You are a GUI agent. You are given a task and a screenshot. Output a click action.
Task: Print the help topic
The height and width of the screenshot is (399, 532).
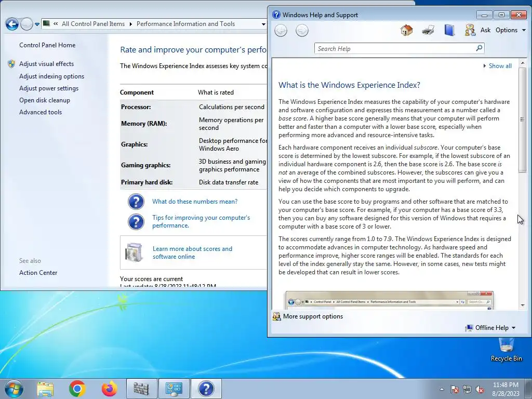[x=428, y=30]
